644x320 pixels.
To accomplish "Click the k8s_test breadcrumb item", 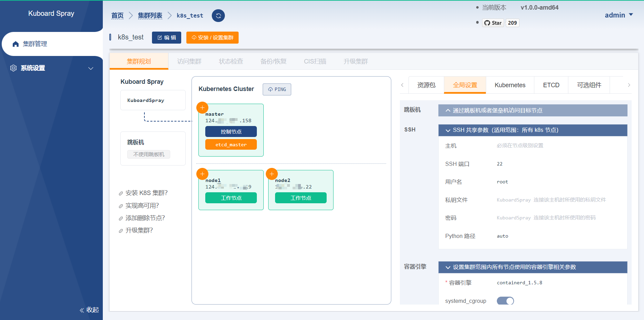I will coord(190,15).
